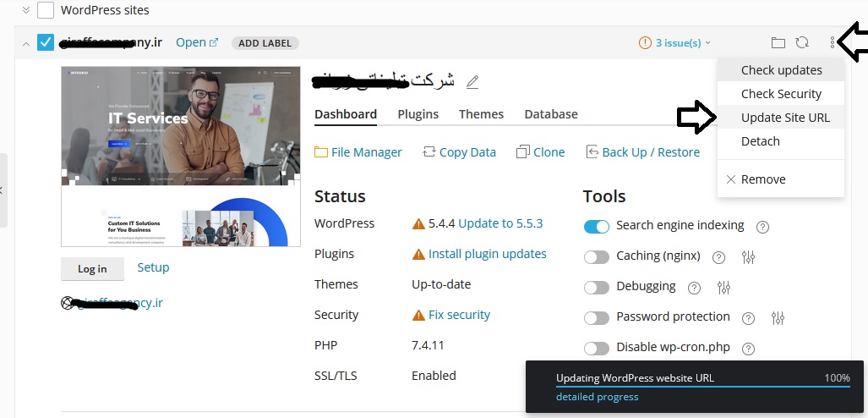The height and width of the screenshot is (418, 868).
Task: Click Update to 5.5.3 link
Action: point(500,223)
